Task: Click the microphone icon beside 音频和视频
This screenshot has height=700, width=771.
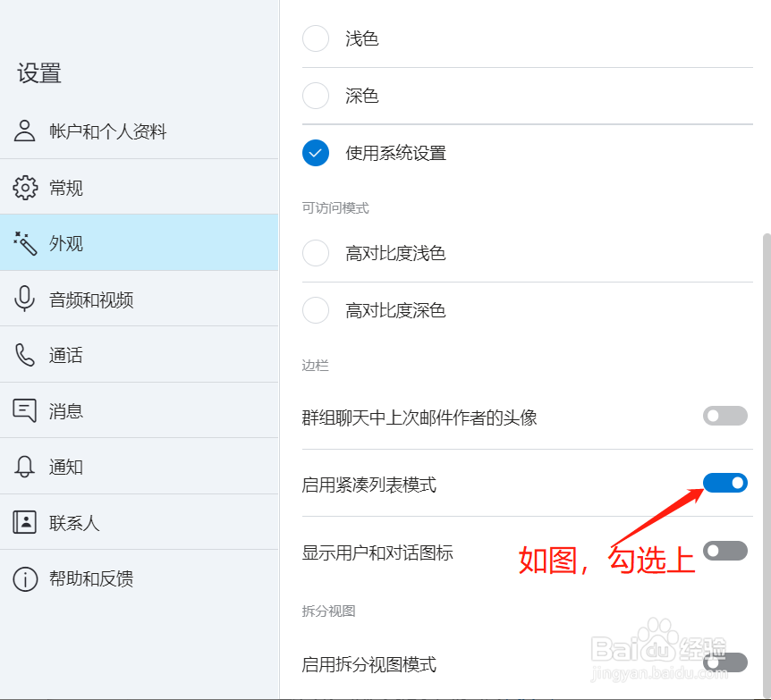Action: click(24, 299)
